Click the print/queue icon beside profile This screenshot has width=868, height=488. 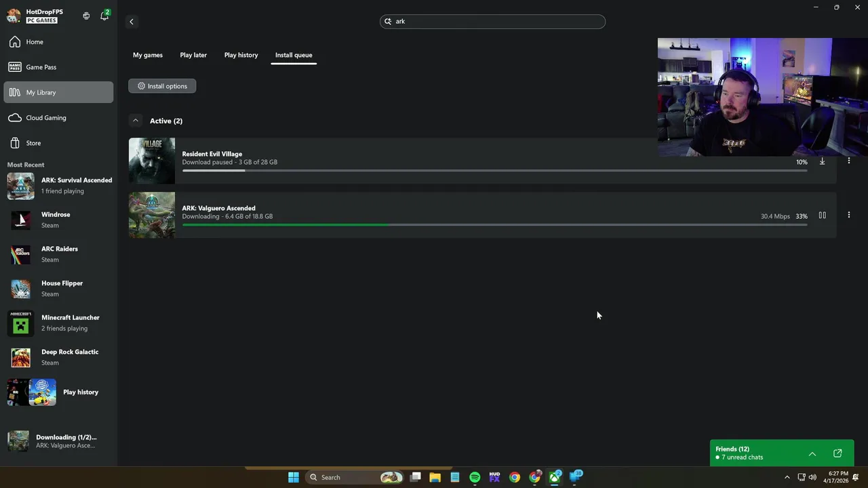click(86, 16)
